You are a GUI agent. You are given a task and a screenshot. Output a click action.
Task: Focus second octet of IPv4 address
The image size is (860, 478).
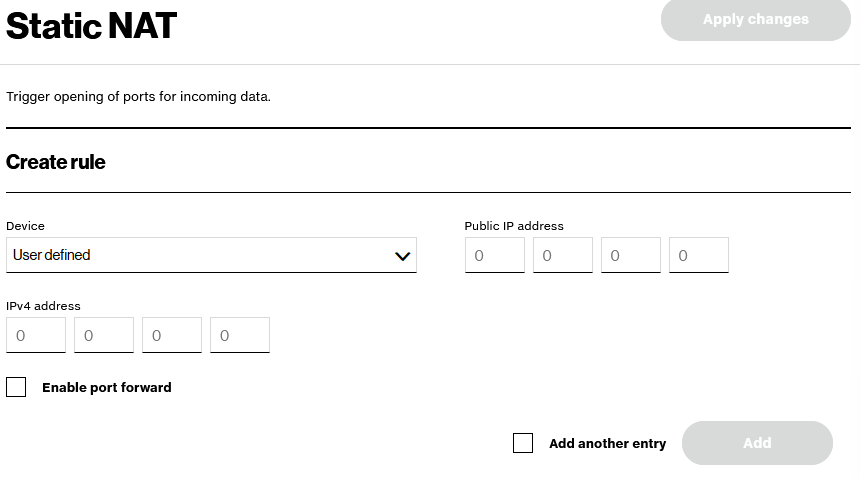104,335
